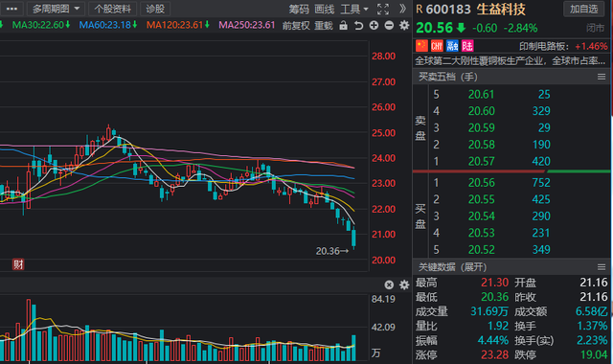Screen dimensions: 613x364
Task: Open the 诊股 tab
Action: click(x=155, y=9)
